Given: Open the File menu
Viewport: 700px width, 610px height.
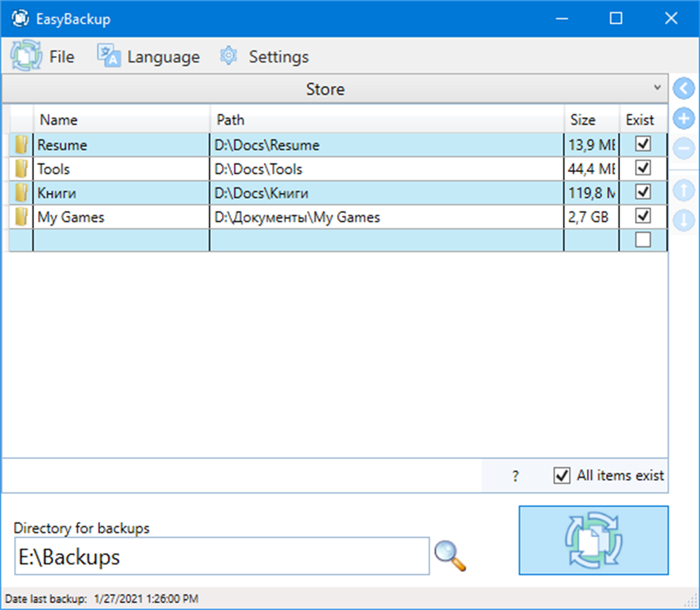Looking at the screenshot, I should pyautogui.click(x=43, y=57).
